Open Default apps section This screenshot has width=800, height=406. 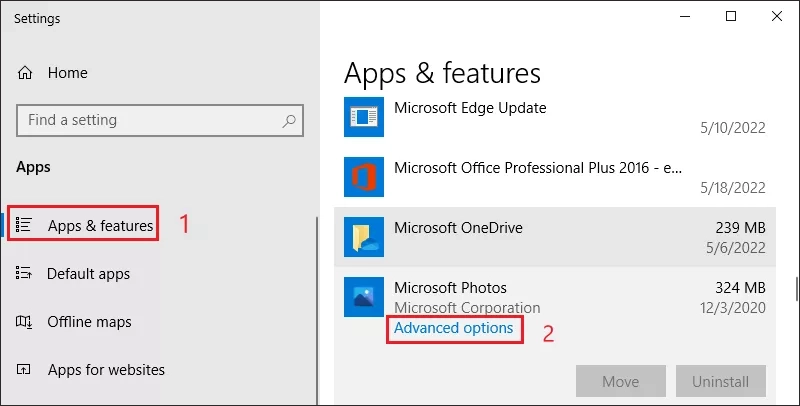click(x=88, y=274)
